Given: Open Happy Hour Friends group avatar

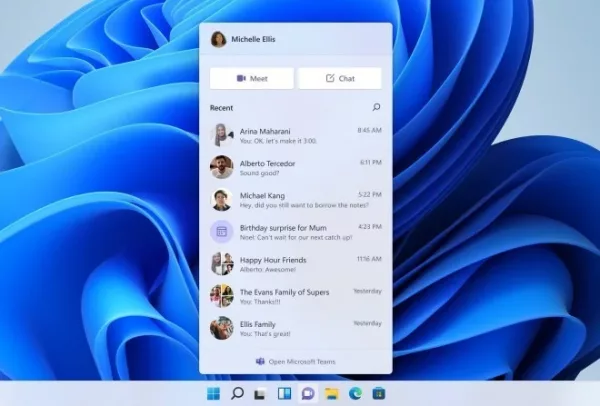Looking at the screenshot, I should [222, 264].
